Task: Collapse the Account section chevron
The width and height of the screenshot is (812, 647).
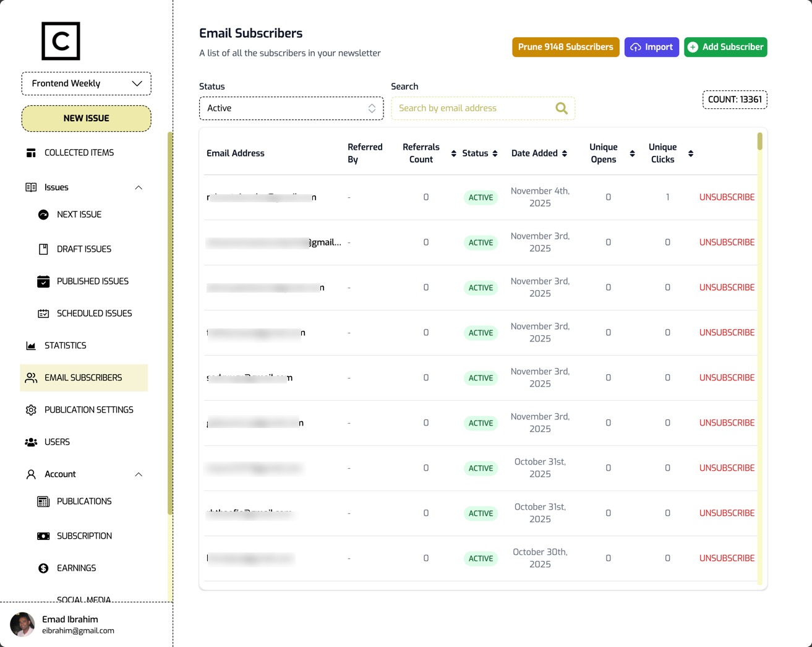Action: [x=139, y=474]
